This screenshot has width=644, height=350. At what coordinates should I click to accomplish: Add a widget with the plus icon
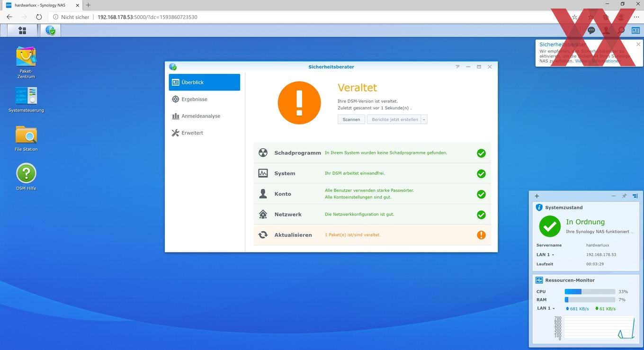[537, 196]
